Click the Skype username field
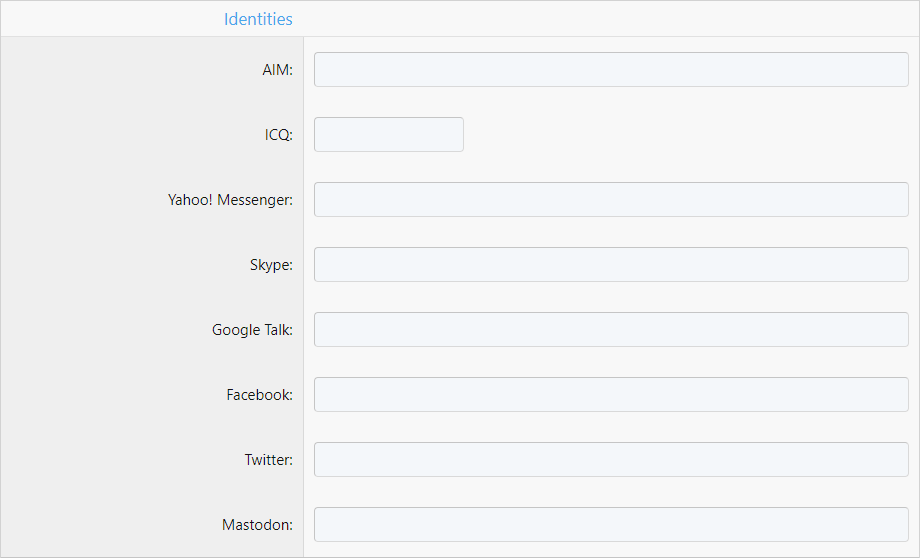This screenshot has width=920, height=558. (611, 265)
